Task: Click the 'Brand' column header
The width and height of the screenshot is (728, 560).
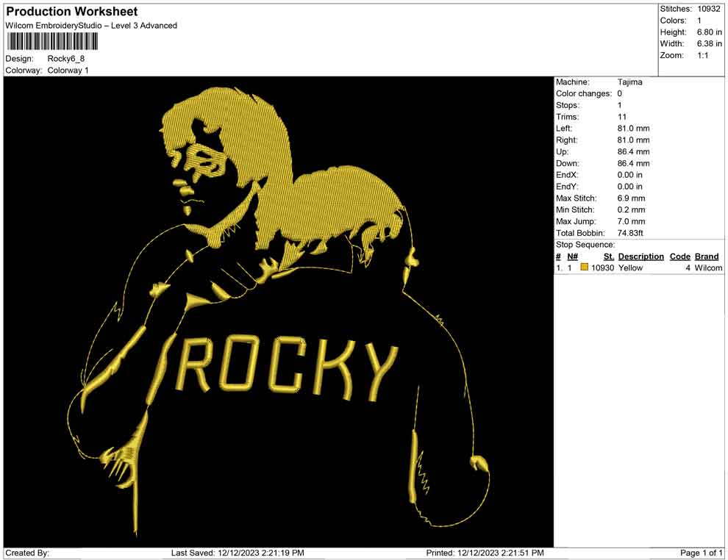Action: 707,256
